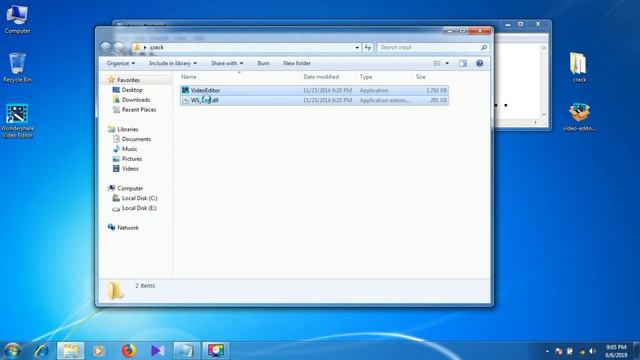Click File Explorer taskbar button
Image resolution: width=640 pixels, height=360 pixels.
(x=71, y=351)
